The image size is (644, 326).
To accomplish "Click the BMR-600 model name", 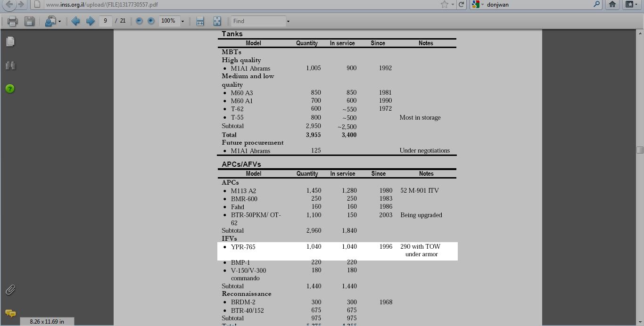I will coord(244,199).
